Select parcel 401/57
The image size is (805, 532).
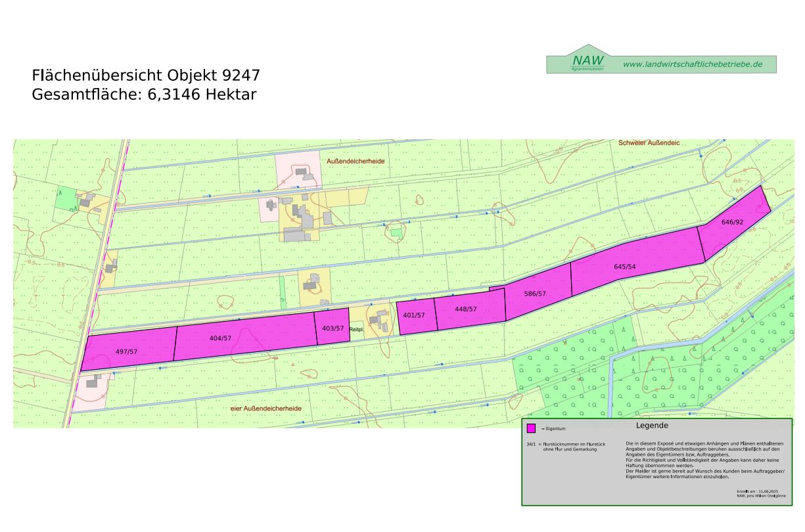click(x=414, y=315)
